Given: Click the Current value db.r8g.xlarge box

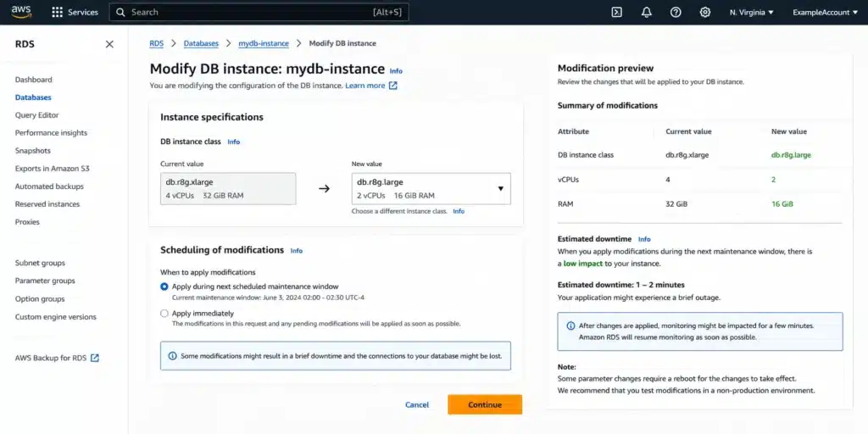Looking at the screenshot, I should [x=228, y=189].
